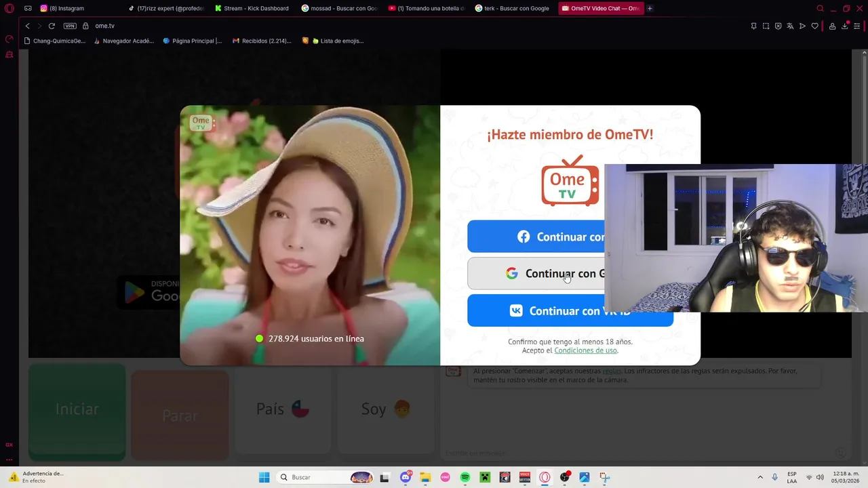Take a snapshot with the capture icon
868x488 pixels.
click(x=766, y=26)
